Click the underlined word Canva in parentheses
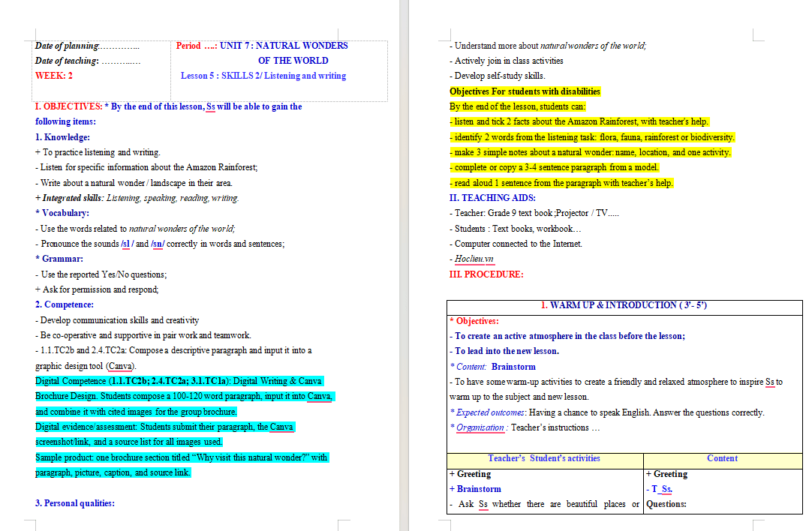 (120, 366)
